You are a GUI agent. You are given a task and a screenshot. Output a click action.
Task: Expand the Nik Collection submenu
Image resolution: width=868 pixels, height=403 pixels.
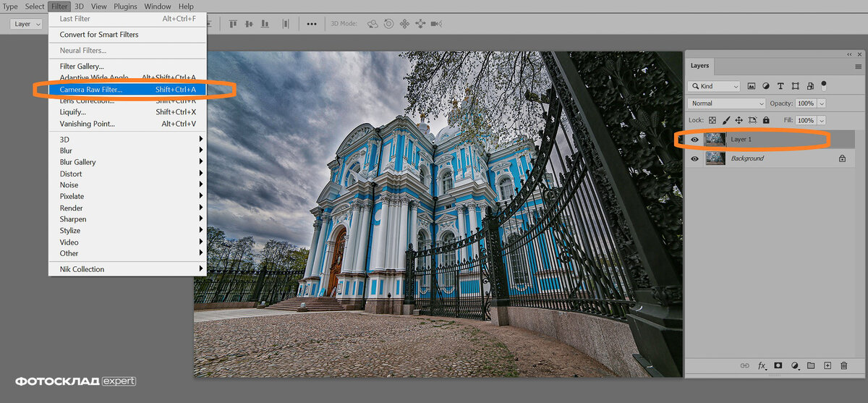pos(127,269)
